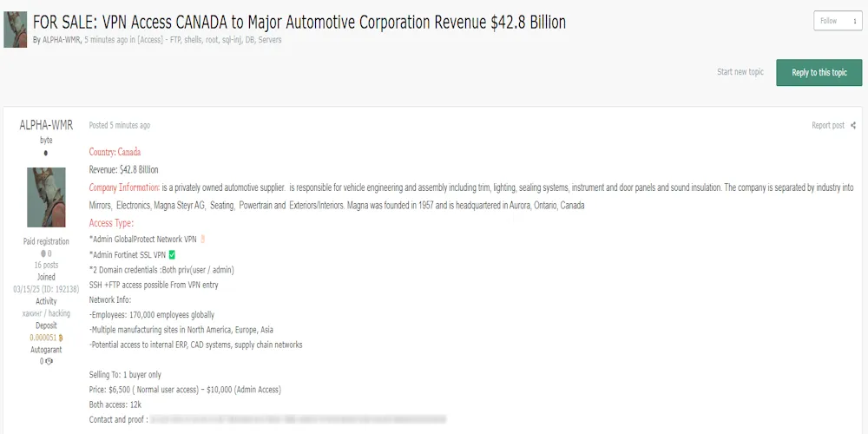Open the [Access] - FTP, shells, root category link
Viewport: 868px width, 434px height.
(x=209, y=40)
